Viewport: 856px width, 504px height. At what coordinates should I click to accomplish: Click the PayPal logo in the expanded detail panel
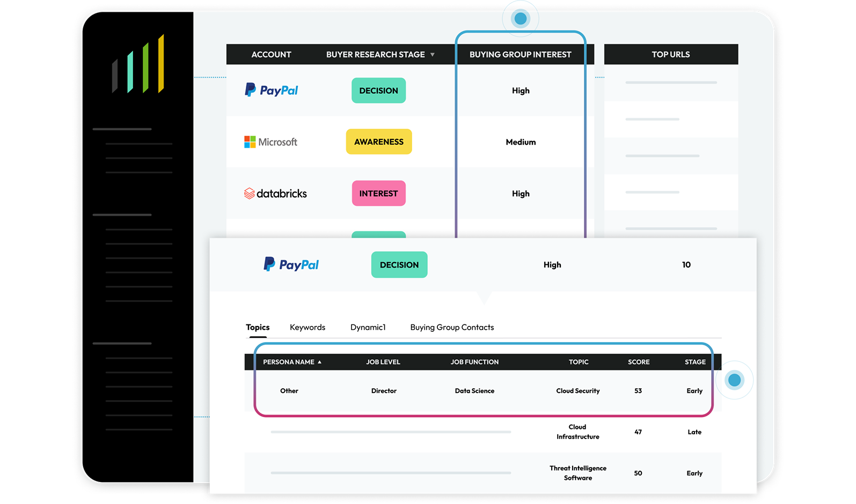[x=291, y=264]
